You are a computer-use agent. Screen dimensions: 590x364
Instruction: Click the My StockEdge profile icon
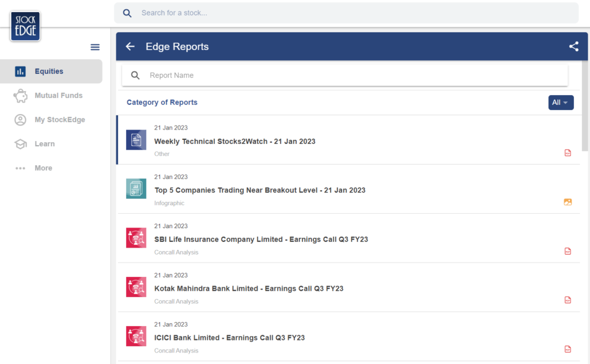point(20,120)
